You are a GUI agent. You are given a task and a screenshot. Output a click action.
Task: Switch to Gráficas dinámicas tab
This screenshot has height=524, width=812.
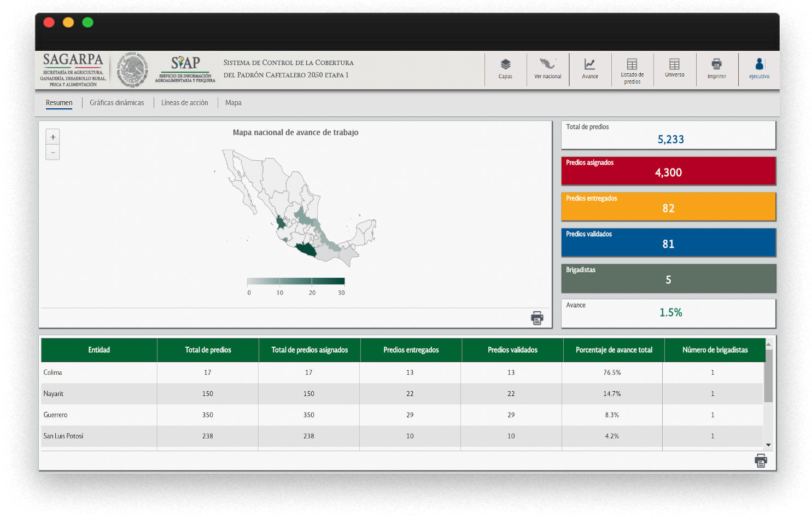click(117, 103)
